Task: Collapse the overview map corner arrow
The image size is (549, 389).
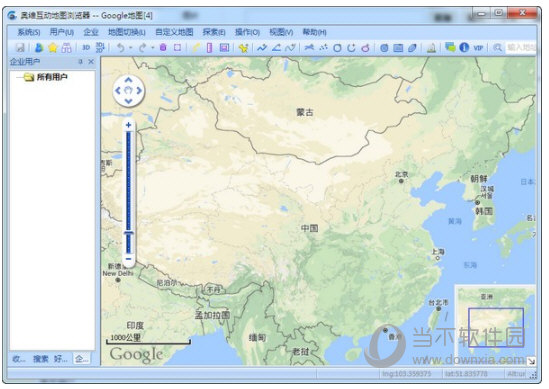Action: point(531,361)
